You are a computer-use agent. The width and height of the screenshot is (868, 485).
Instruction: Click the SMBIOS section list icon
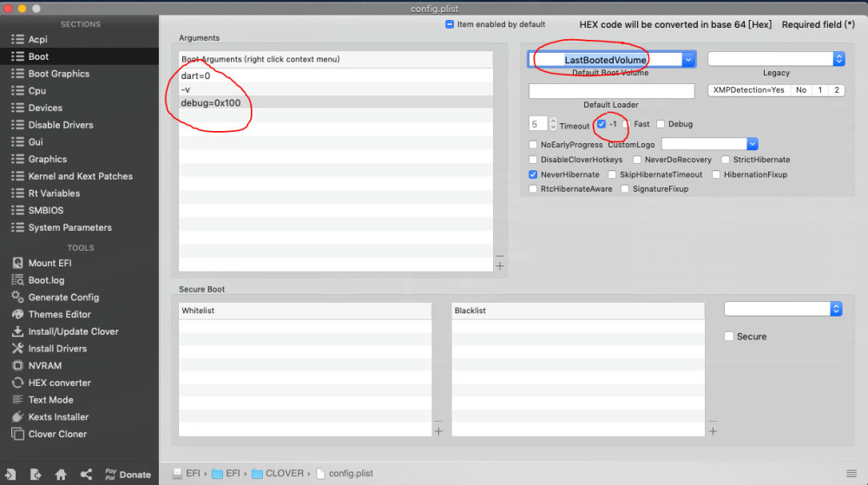coord(17,210)
